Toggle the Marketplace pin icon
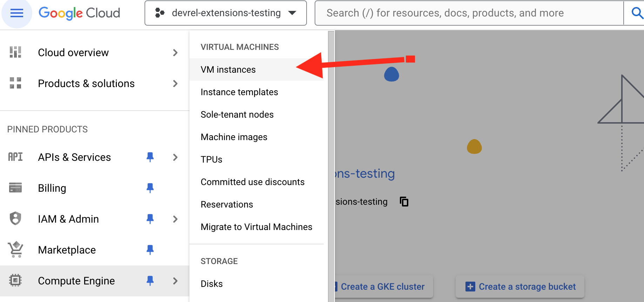 point(150,250)
